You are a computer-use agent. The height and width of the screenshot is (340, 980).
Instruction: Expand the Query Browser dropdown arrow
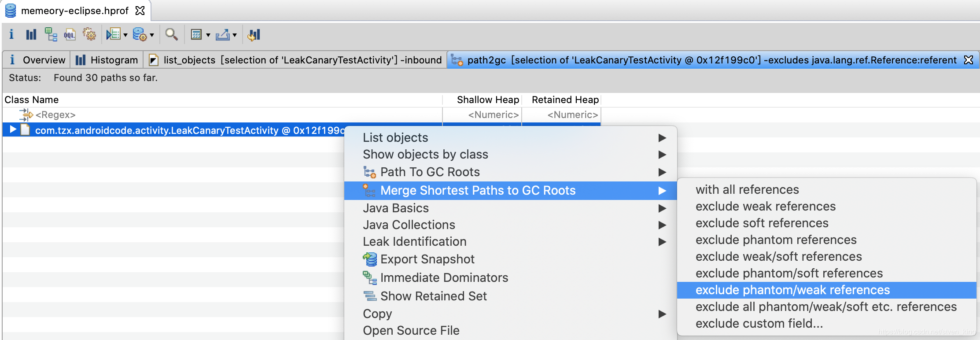click(152, 35)
